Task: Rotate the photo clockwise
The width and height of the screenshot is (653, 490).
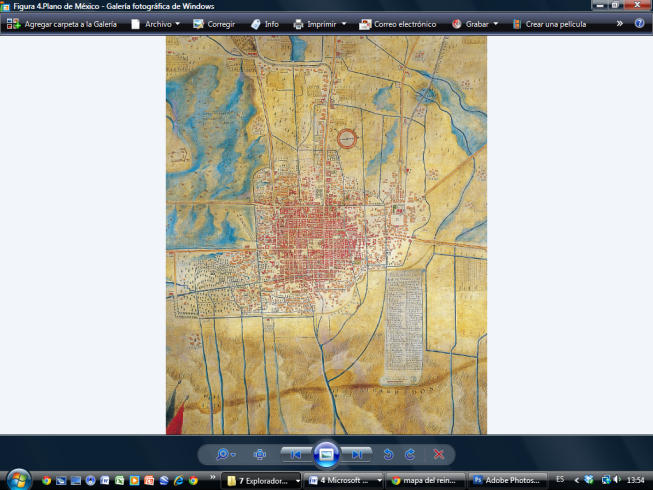Action: (x=410, y=454)
